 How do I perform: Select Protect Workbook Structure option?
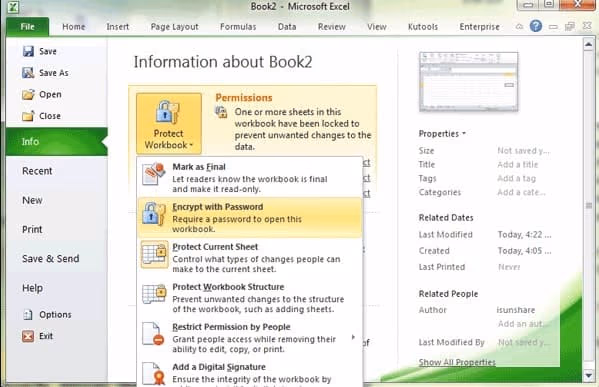tap(249, 298)
